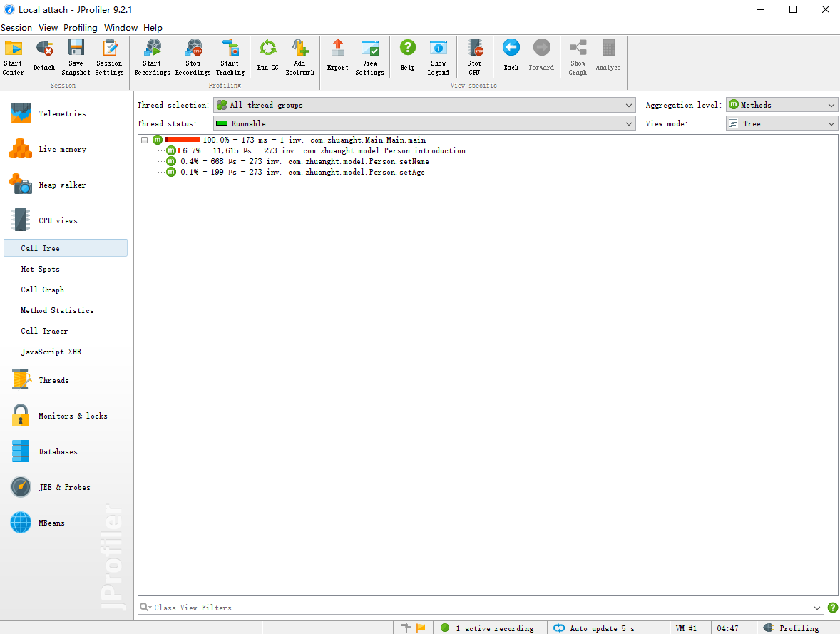Open the Session menu
Image resolution: width=840 pixels, height=634 pixels.
coord(16,27)
